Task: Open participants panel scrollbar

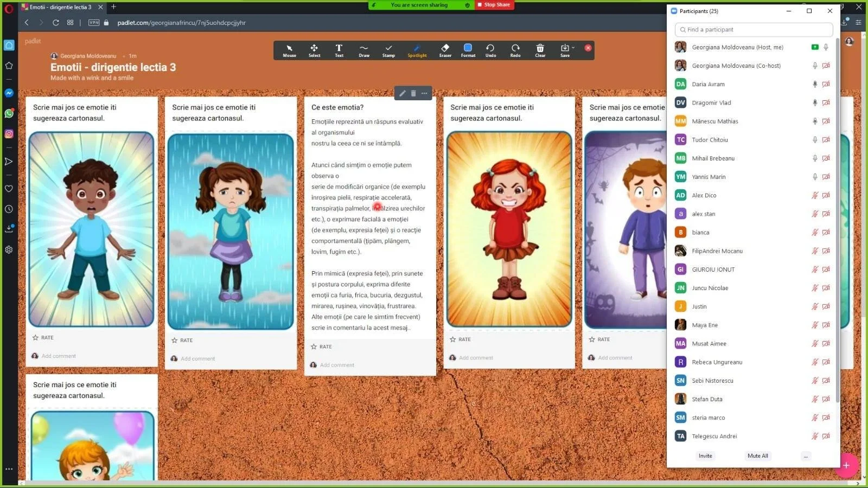Action: point(838,220)
